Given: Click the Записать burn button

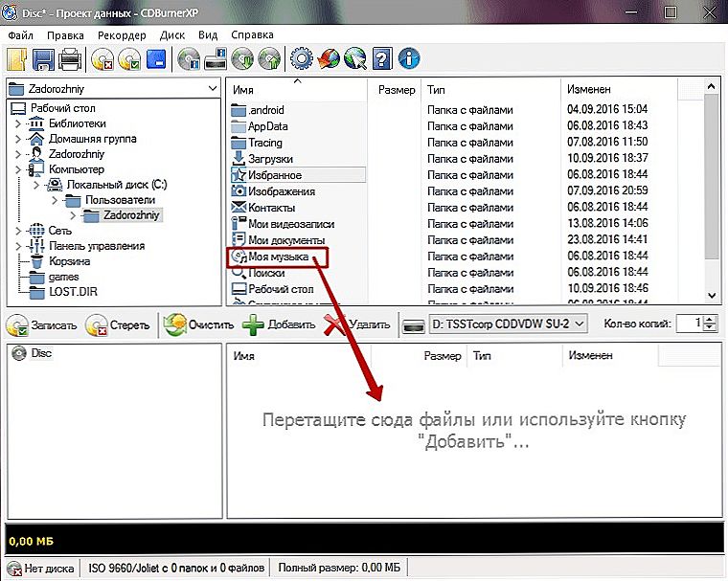Looking at the screenshot, I should pos(42,325).
